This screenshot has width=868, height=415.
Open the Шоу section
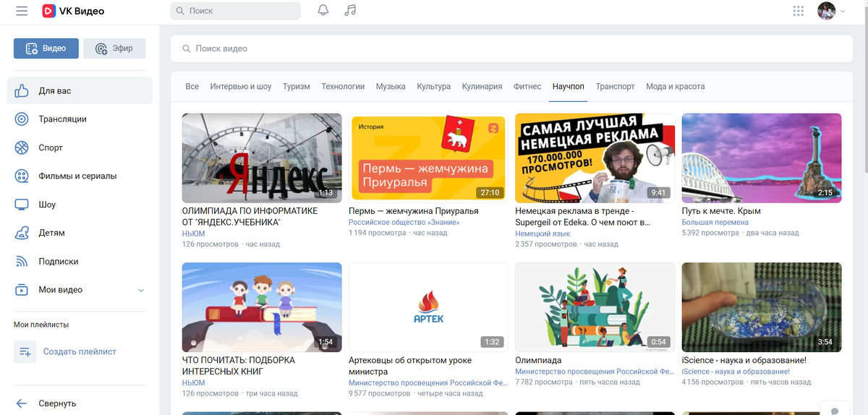(80, 205)
